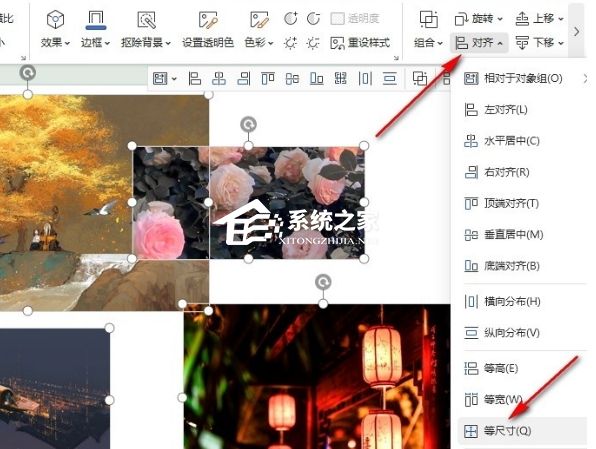Click the group objects icon in floating toolbar

click(420, 79)
